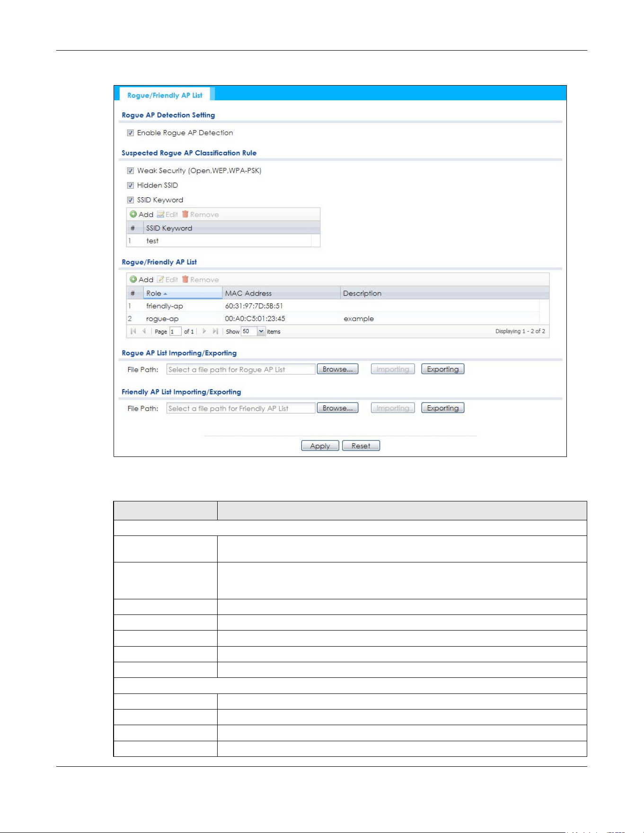Click the Page number input field
This screenshot has width=644, height=833.
pyautogui.click(x=175, y=332)
